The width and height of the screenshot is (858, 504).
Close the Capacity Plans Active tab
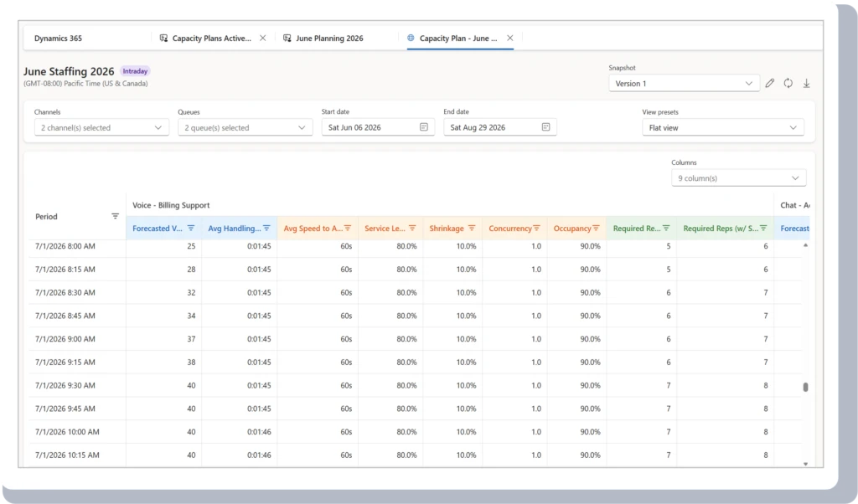262,39
